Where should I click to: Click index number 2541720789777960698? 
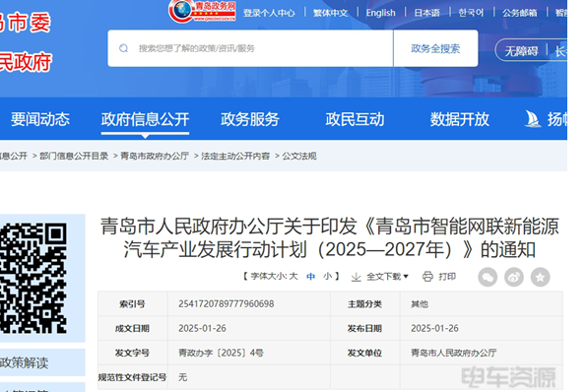[x=227, y=303]
